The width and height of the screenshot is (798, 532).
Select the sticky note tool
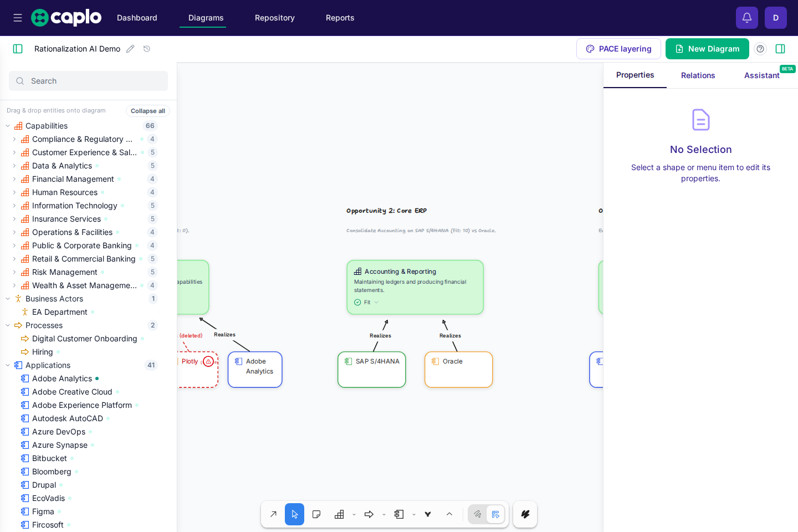tap(316, 514)
